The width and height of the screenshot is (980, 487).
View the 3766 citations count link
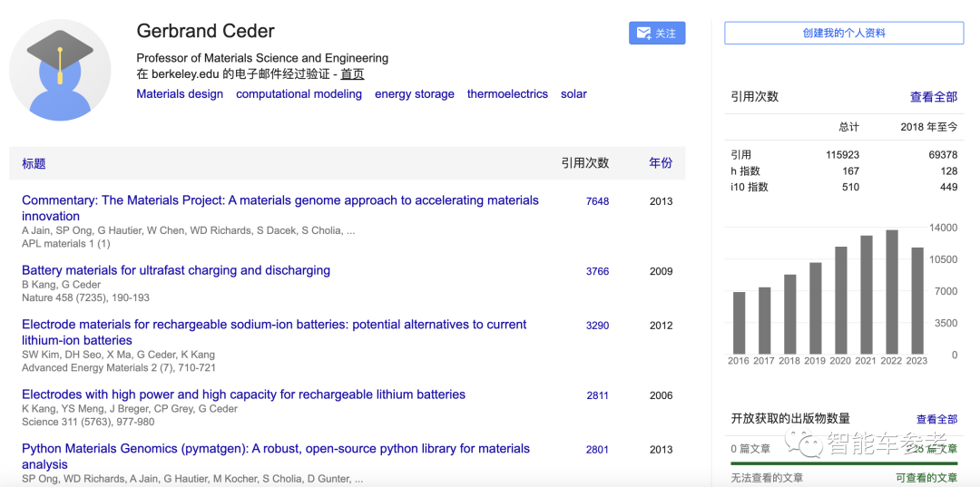point(597,271)
